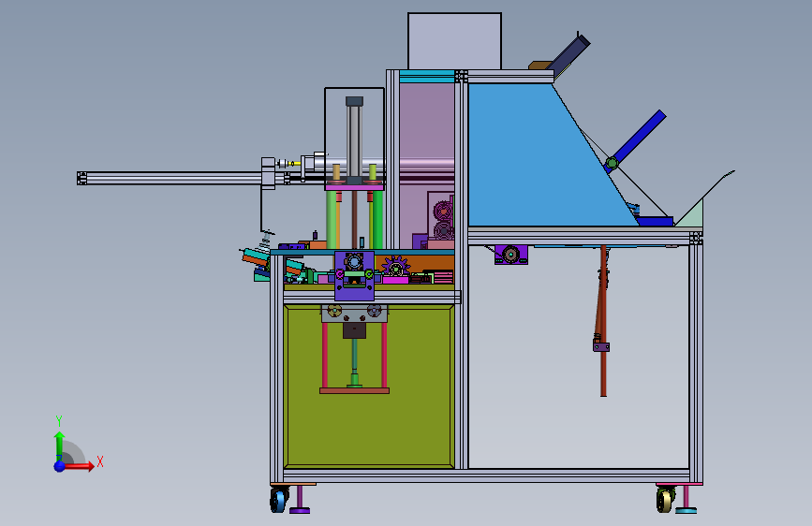Select the bright blue angled bar with green pivot
This screenshot has height=526, width=812.
pos(635,140)
